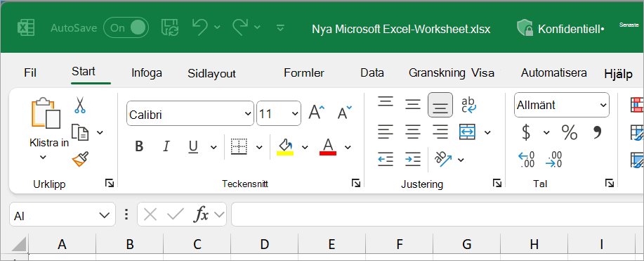Undo the last action
Image resolution: width=644 pixels, height=261 pixels.
point(199,27)
